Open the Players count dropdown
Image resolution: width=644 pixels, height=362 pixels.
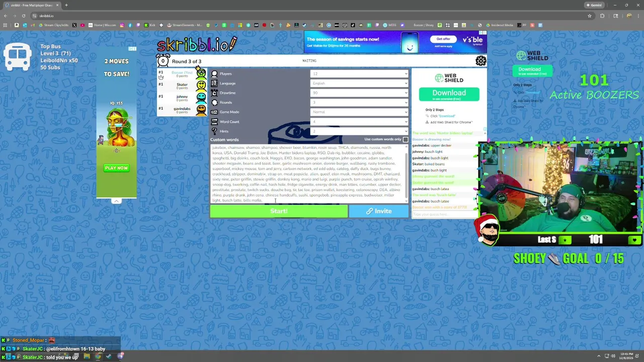click(359, 74)
